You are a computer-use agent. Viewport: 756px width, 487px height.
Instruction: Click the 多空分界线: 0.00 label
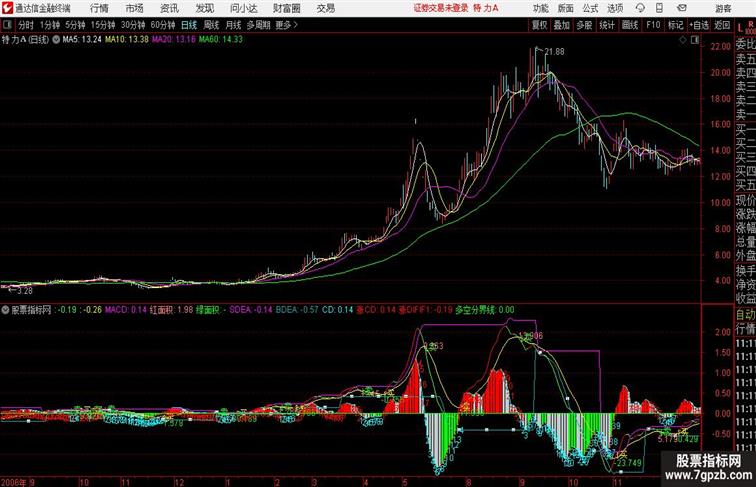pyautogui.click(x=485, y=310)
